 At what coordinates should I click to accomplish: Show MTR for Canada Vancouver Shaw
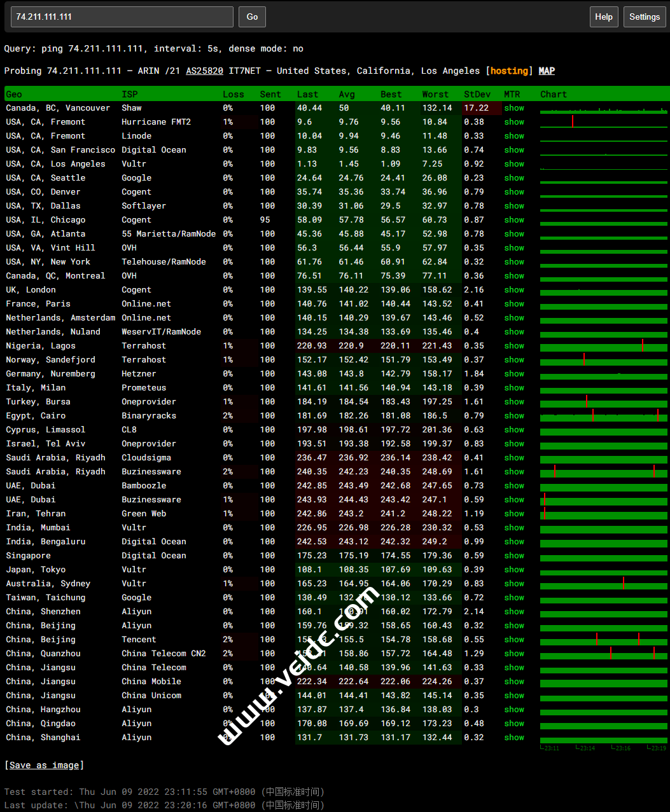514,108
